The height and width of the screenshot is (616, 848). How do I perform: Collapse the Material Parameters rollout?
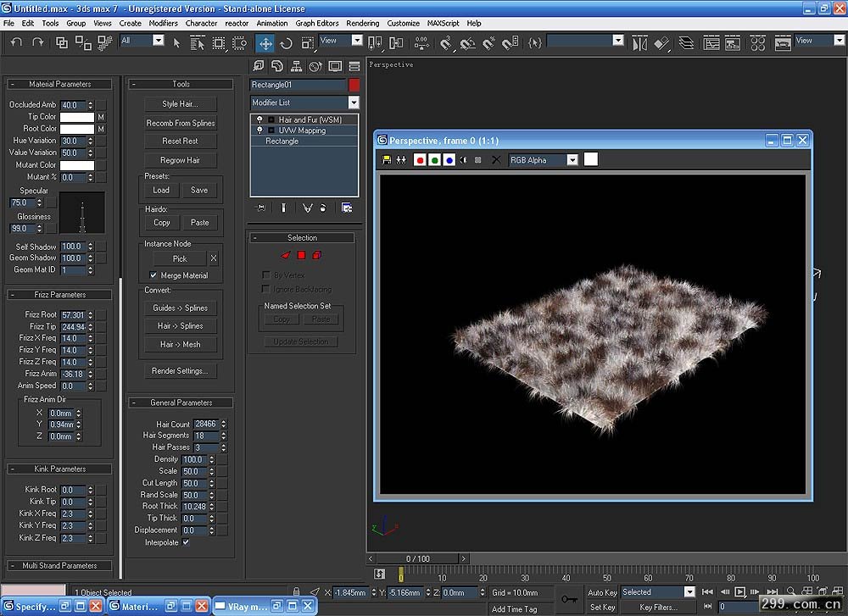[x=59, y=84]
